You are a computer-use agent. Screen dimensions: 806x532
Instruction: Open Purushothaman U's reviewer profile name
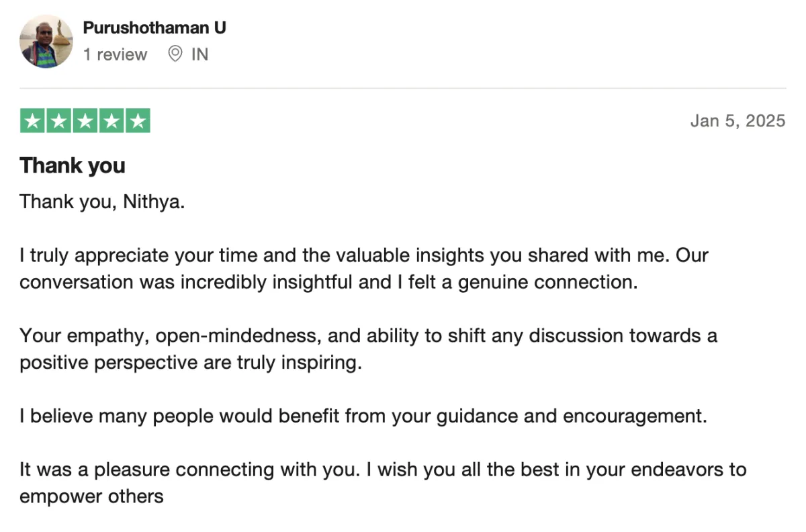(154, 28)
